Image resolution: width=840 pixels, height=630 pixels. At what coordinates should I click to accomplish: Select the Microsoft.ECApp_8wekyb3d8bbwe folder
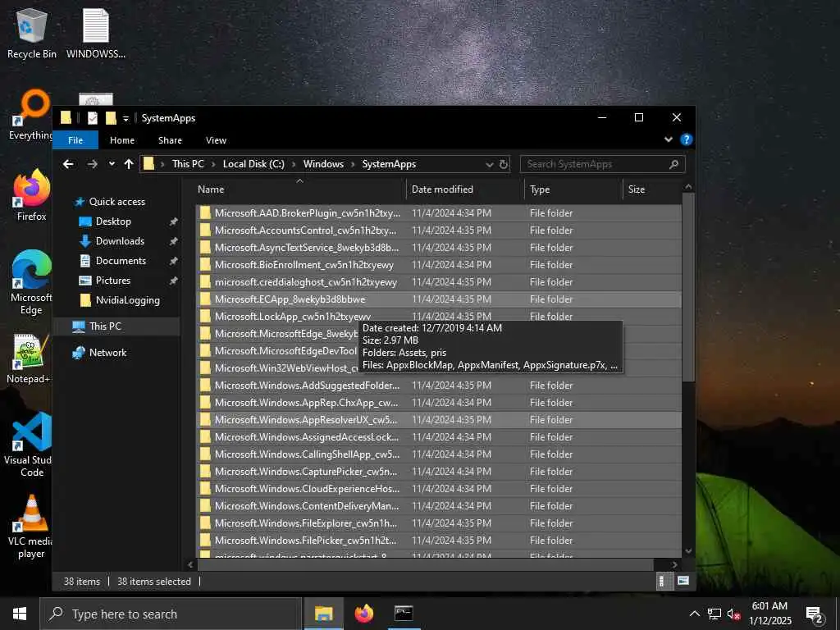(438, 299)
